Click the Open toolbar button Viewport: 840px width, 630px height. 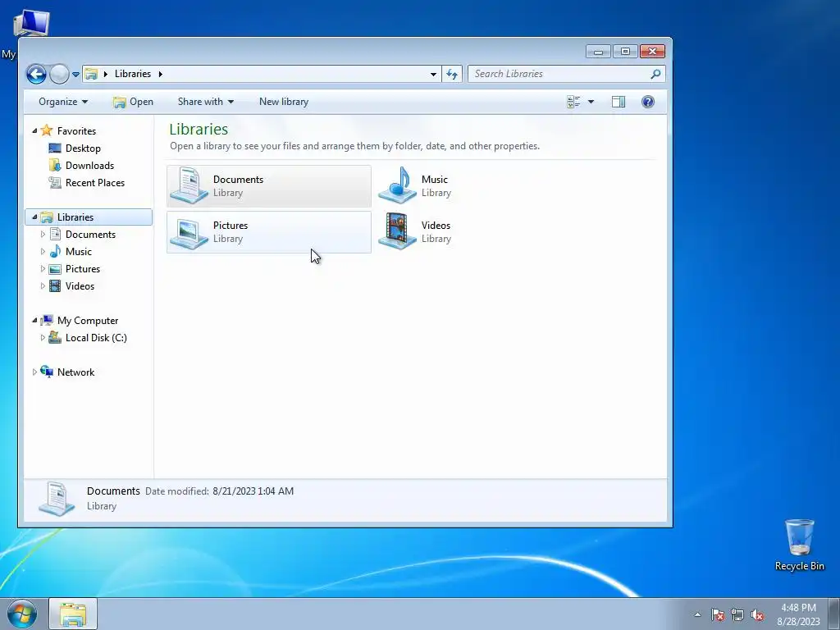[133, 102]
